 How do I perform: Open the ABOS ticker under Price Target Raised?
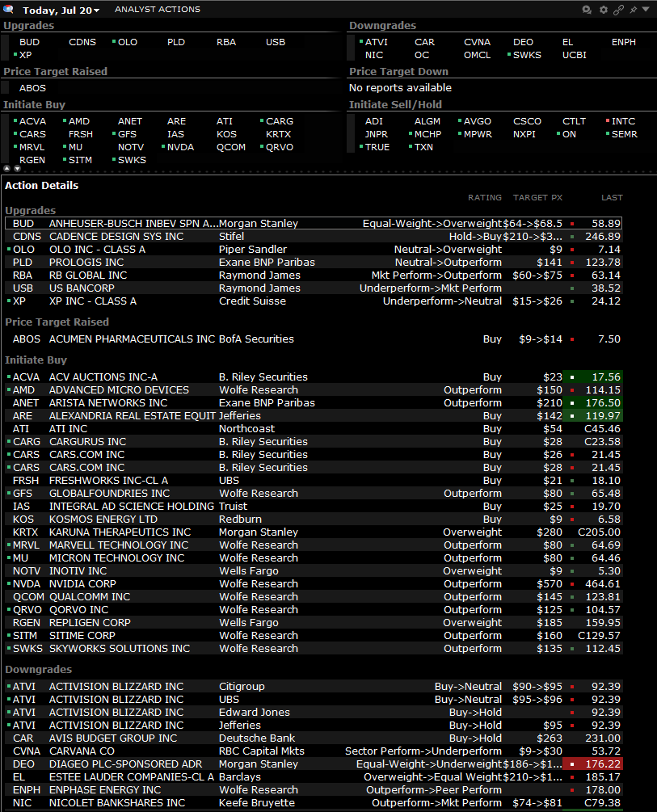pos(32,87)
